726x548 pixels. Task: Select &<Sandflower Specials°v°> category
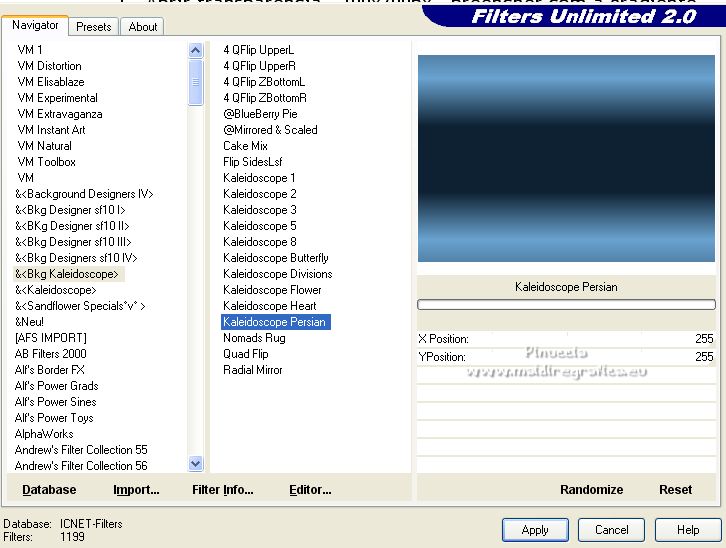pos(80,306)
